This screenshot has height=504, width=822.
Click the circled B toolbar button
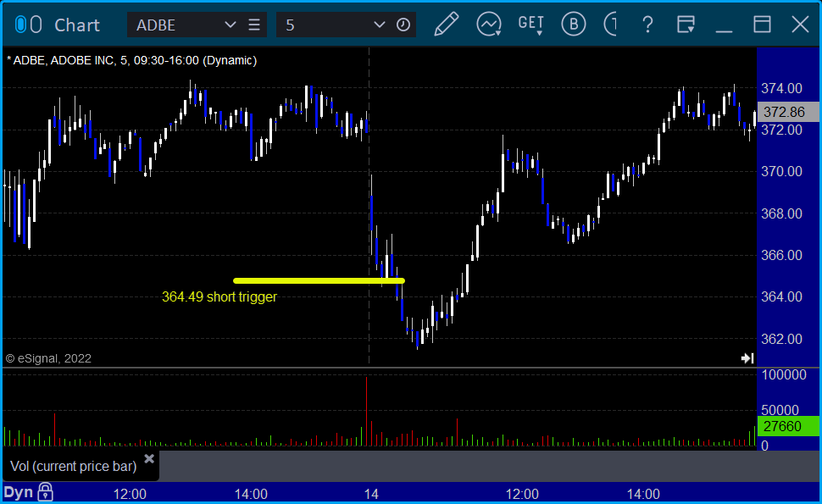574,24
